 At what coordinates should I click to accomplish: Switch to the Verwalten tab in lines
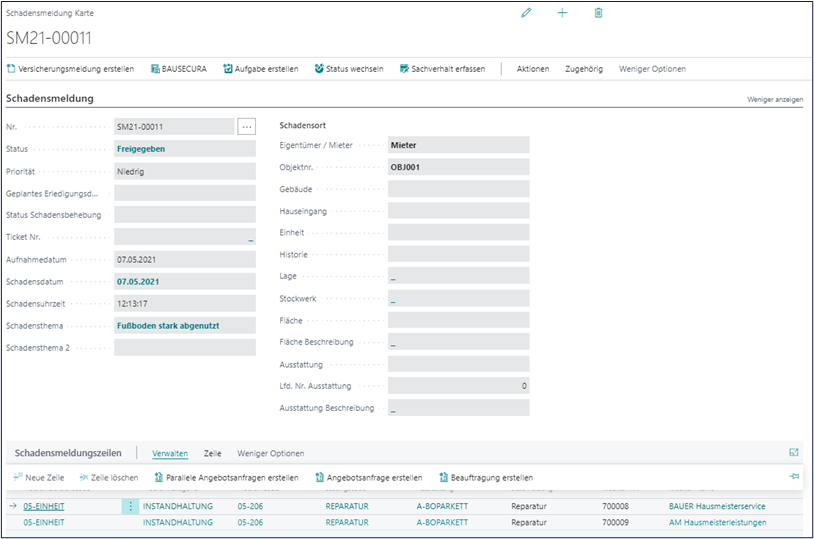(x=170, y=453)
